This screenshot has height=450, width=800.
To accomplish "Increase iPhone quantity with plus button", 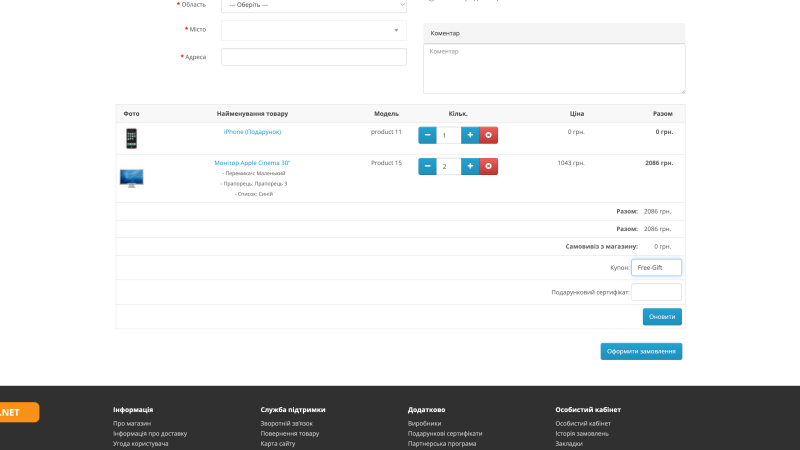I will (470, 135).
